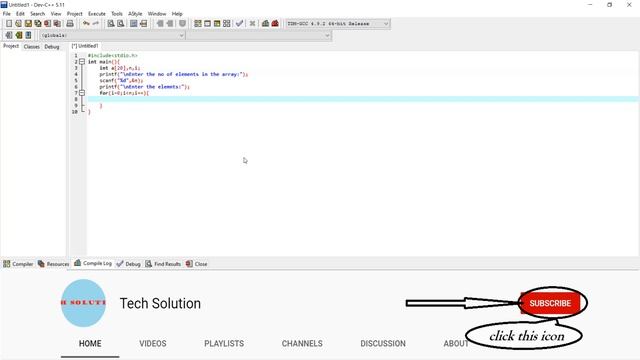The height and width of the screenshot is (360, 640).
Task: Click the scanf code line 5
Action: pyautogui.click(x=121, y=80)
